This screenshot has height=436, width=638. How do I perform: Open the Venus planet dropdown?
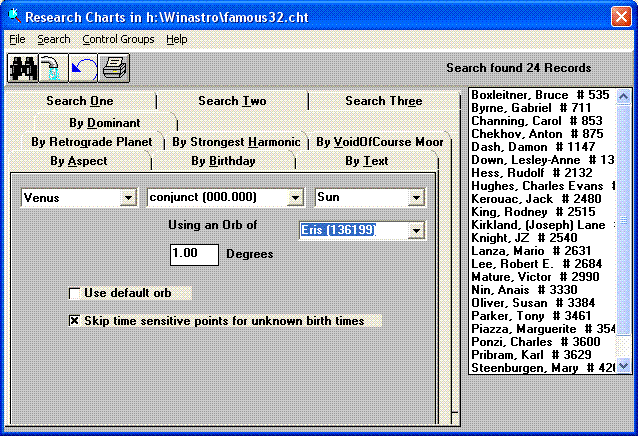pyautogui.click(x=128, y=198)
